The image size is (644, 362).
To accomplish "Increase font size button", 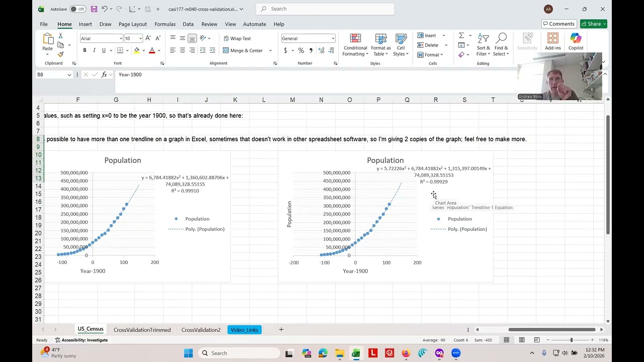I will point(148,38).
